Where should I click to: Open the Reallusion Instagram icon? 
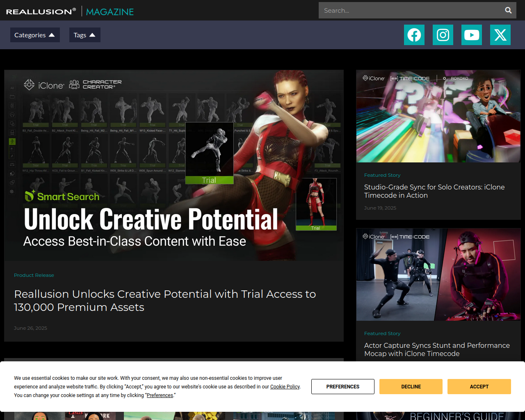click(x=443, y=35)
